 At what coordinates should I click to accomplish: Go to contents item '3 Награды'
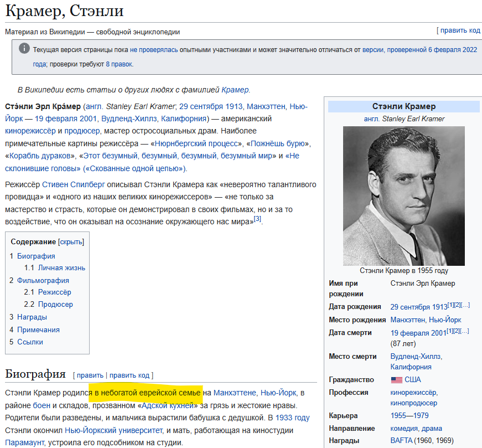pos(28,317)
